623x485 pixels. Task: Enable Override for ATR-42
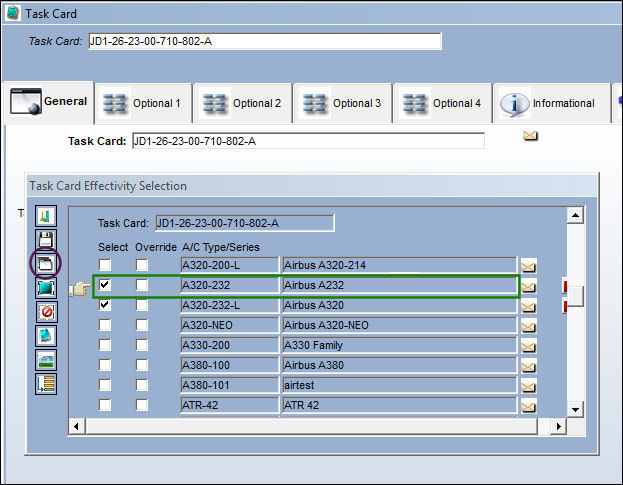(142, 405)
